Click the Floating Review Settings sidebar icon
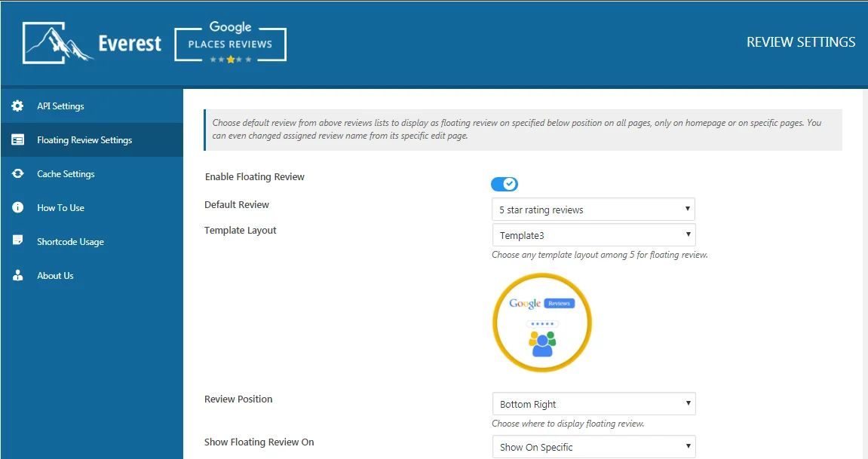Viewport: 868px width, 459px height. click(x=17, y=139)
